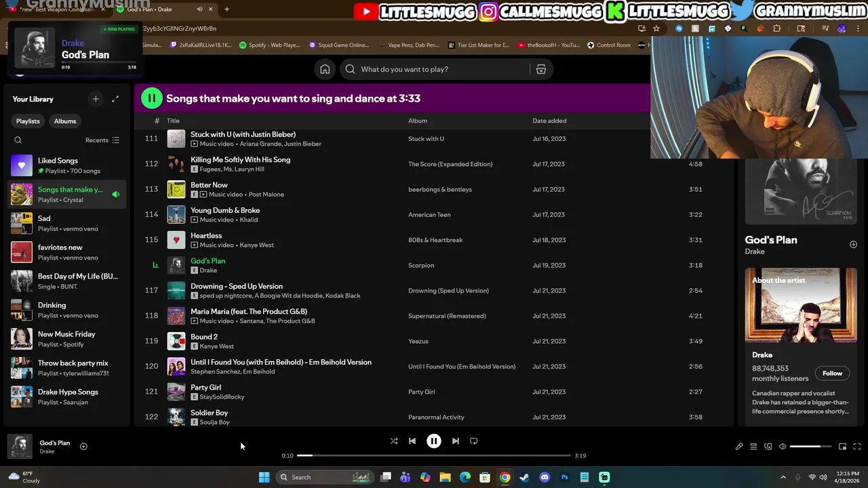Viewport: 868px width, 488px height.
Task: Add God's Plan to Liked Songs in player bar
Action: (x=83, y=446)
